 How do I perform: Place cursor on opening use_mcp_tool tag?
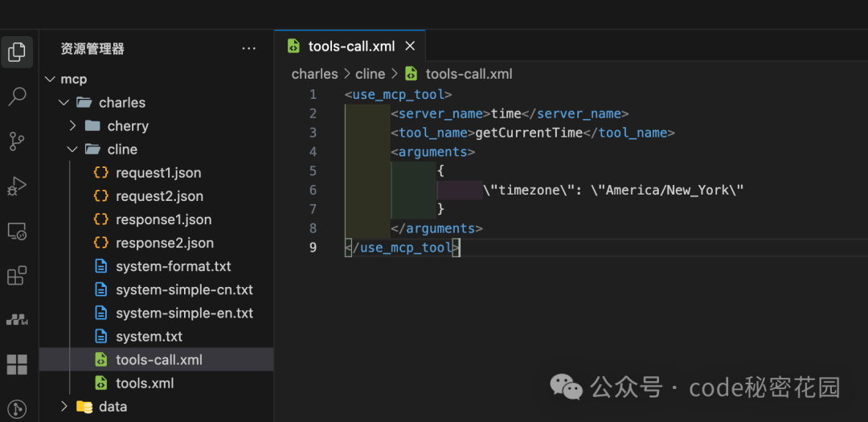click(398, 95)
